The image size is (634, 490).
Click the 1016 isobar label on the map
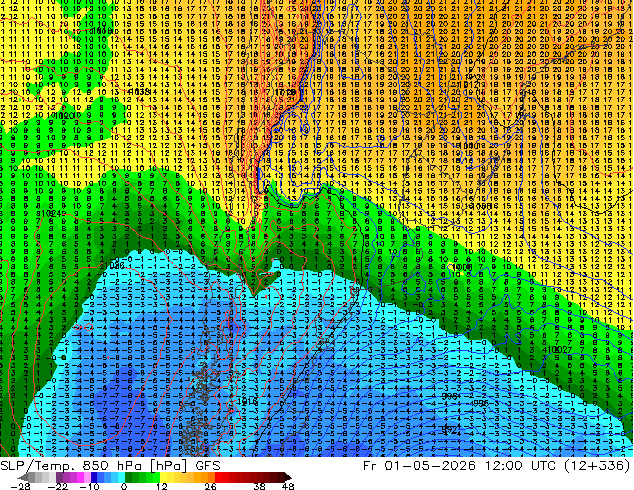pos(247,401)
